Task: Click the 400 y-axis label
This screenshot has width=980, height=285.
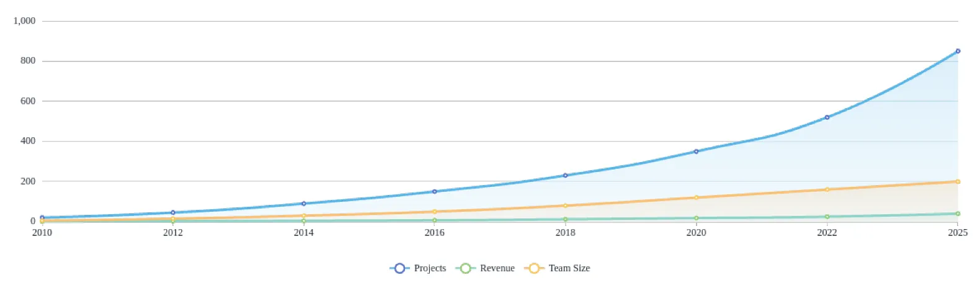Action: coord(28,141)
